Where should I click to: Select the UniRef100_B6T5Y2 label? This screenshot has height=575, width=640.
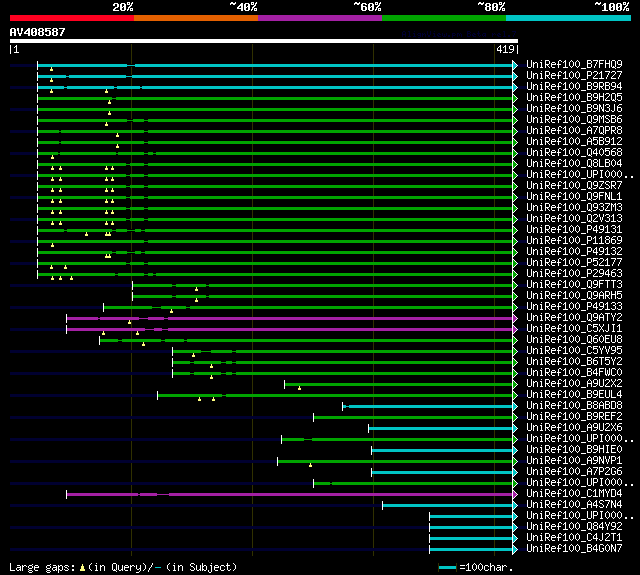pyautogui.click(x=574, y=362)
